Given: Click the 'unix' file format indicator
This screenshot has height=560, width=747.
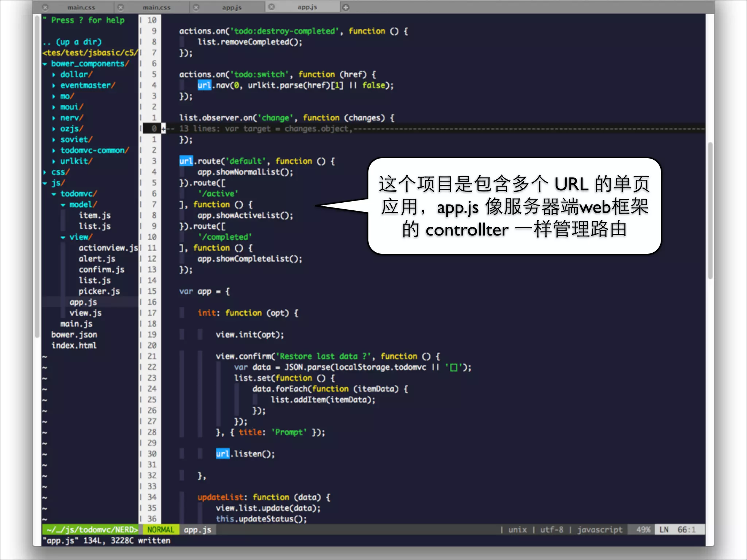Looking at the screenshot, I should click(x=518, y=530).
